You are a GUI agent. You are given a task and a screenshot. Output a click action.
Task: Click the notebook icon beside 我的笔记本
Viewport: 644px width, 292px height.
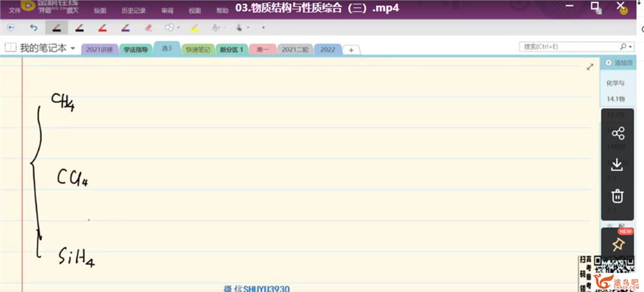10,48
